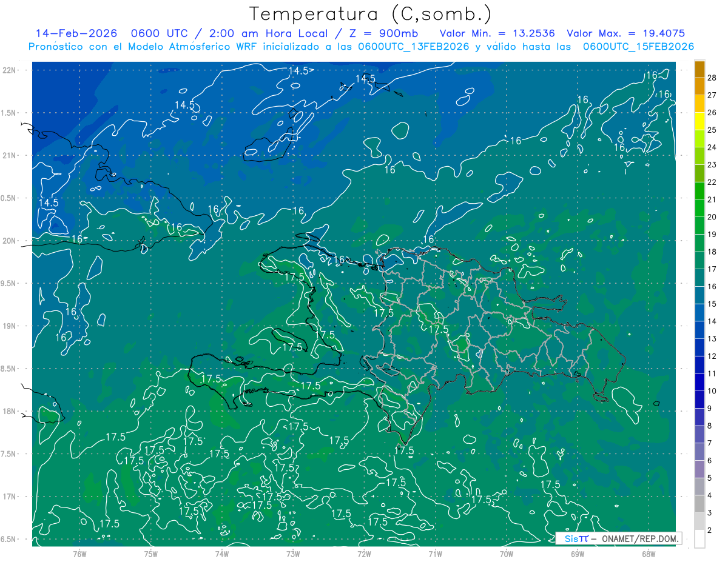Click the purple swatch between 6 and 7
Viewport: 728px width, 562px height.
tap(699, 452)
